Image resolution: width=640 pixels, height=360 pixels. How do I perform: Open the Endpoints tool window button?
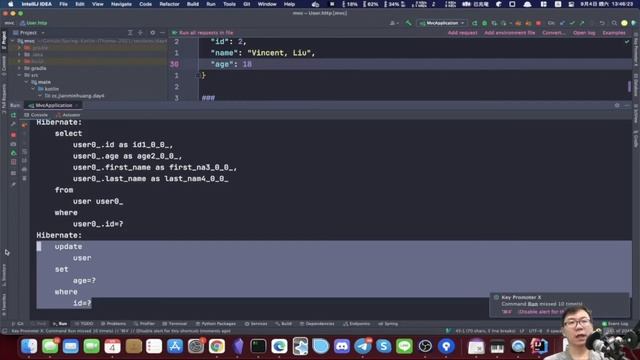[356, 324]
